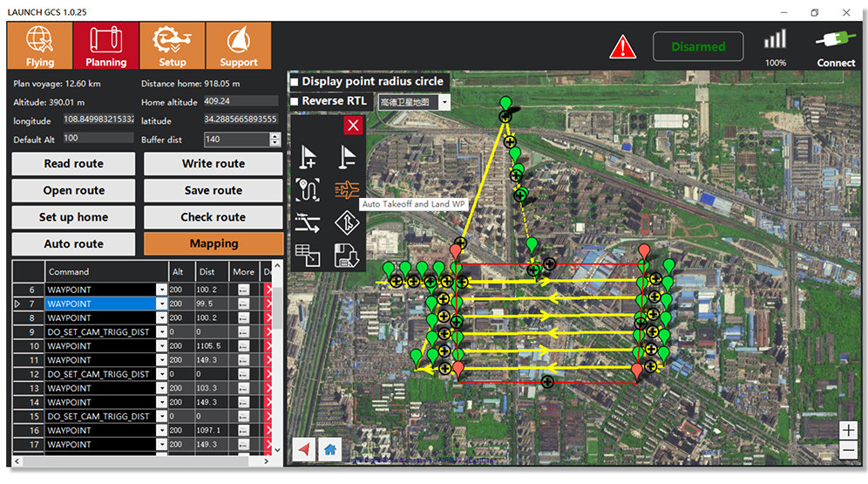Select the Auto Takeoff and Land WP tool
Image resolution: width=868 pixels, height=484 pixels.
(x=347, y=190)
